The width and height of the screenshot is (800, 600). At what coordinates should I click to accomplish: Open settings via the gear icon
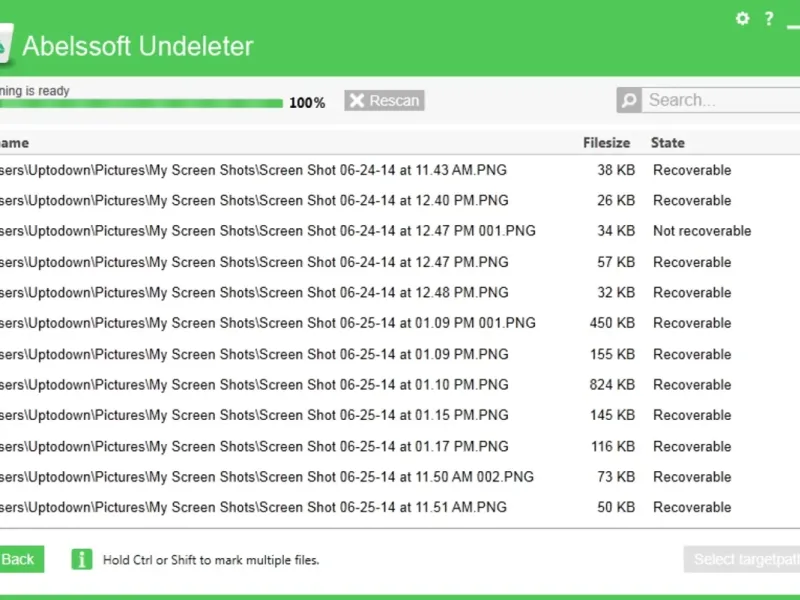pos(742,18)
